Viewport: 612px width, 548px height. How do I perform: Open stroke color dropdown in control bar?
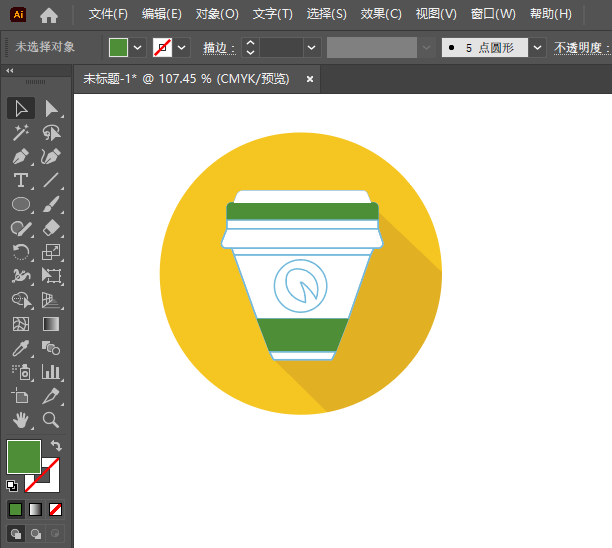pyautogui.click(x=181, y=48)
